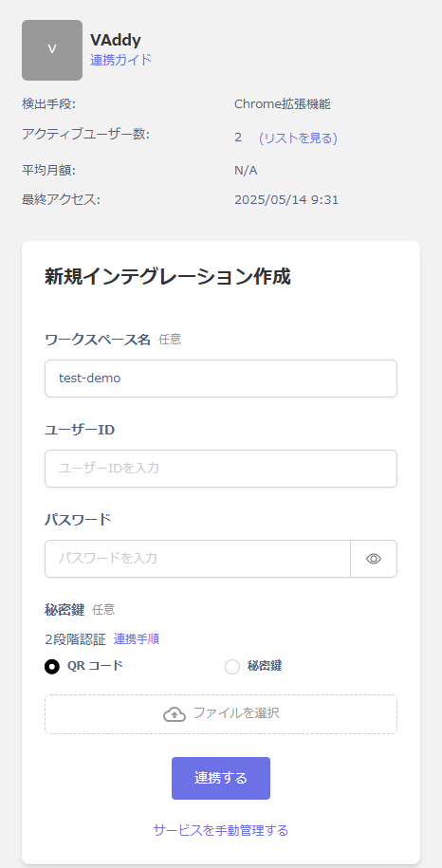Focus the ワークスペース名 field with test-demo

pos(221,379)
